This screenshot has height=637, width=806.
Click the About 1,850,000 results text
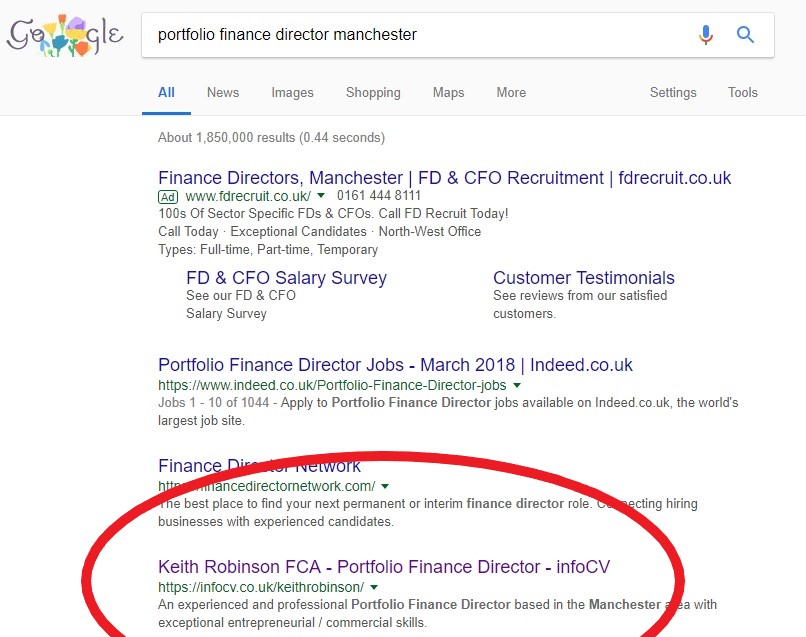click(x=271, y=138)
